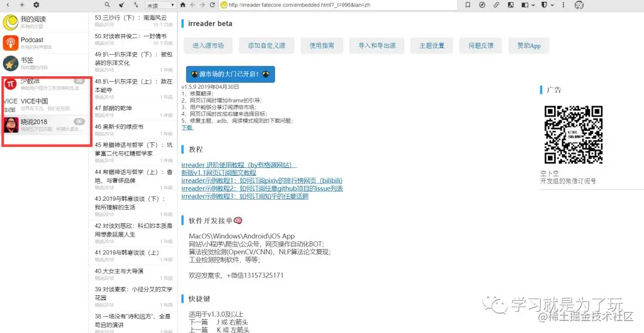
Task: Open article 40.大女主与大导演
Action: pos(134,275)
